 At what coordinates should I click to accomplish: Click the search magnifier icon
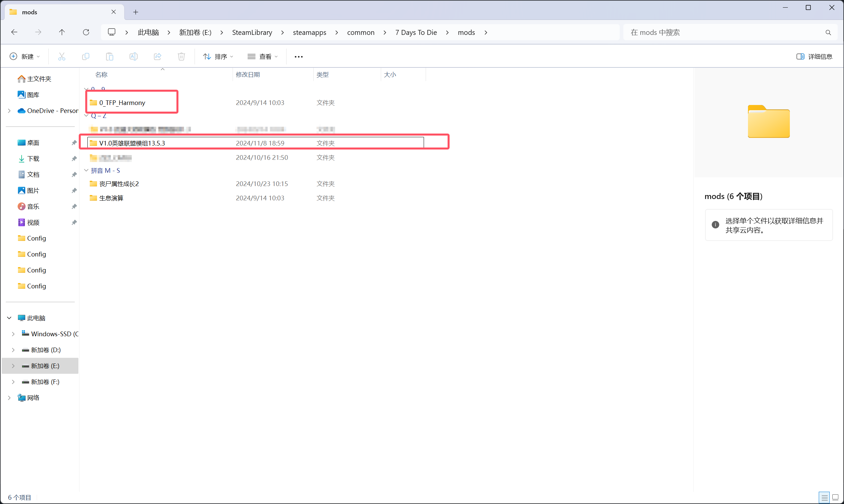(828, 33)
